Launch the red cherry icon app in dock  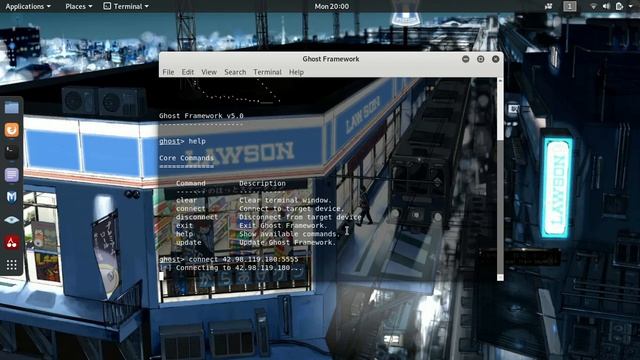point(11,242)
